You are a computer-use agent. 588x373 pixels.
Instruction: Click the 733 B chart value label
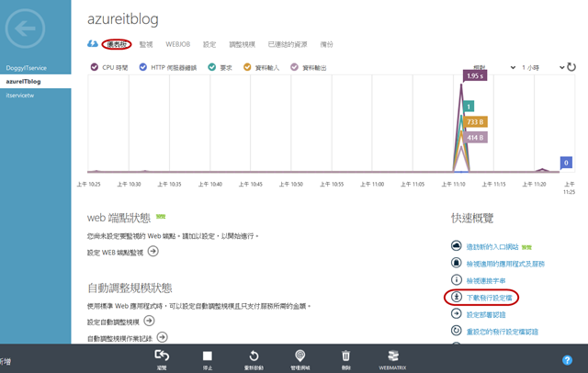(475, 122)
